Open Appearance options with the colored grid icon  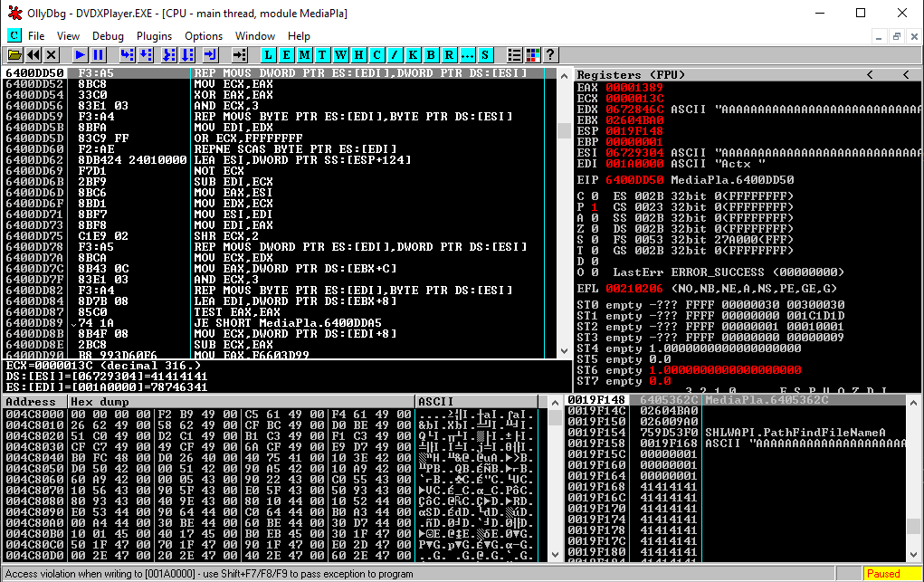(533, 55)
